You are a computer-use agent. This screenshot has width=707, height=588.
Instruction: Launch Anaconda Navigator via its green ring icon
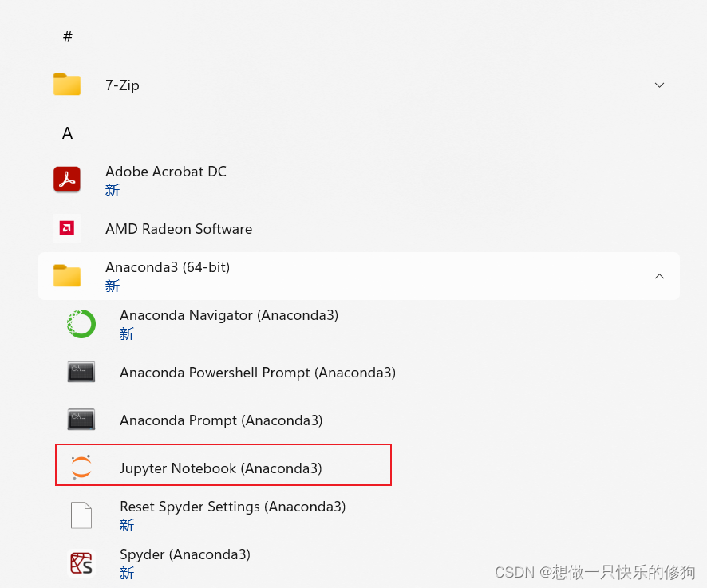pyautogui.click(x=81, y=324)
